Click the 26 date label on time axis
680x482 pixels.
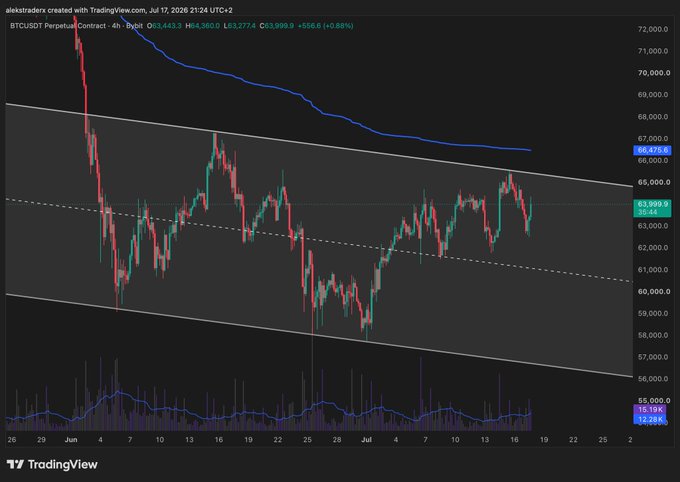click(x=12, y=440)
